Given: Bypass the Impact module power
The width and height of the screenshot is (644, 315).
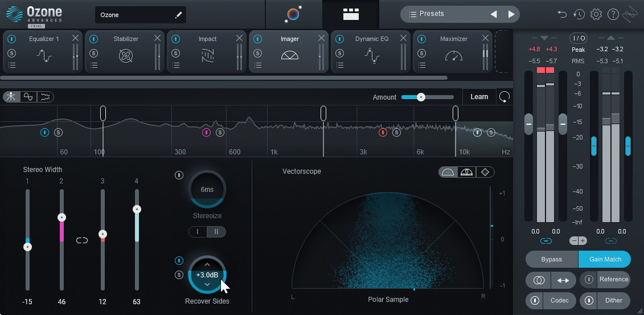Looking at the screenshot, I should [x=176, y=39].
